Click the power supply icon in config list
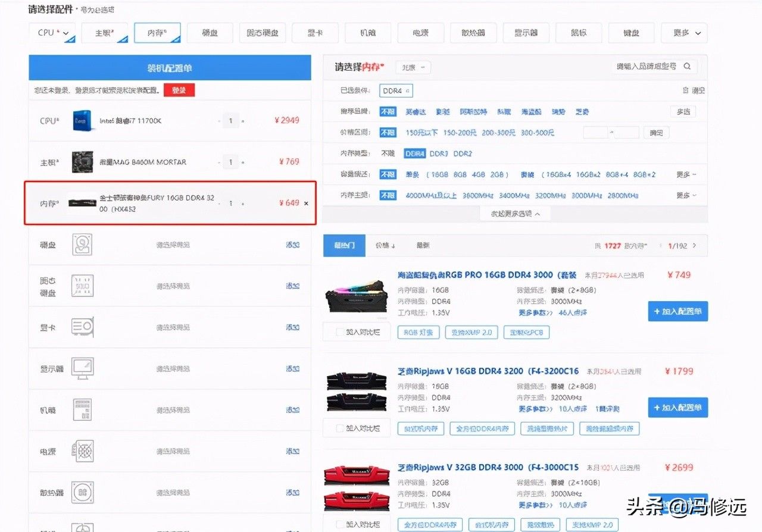 (82, 452)
